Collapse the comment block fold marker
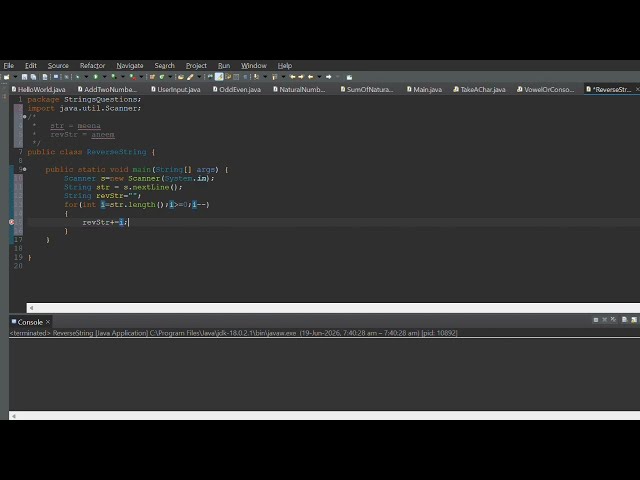This screenshot has width=640, height=480. coord(24,117)
